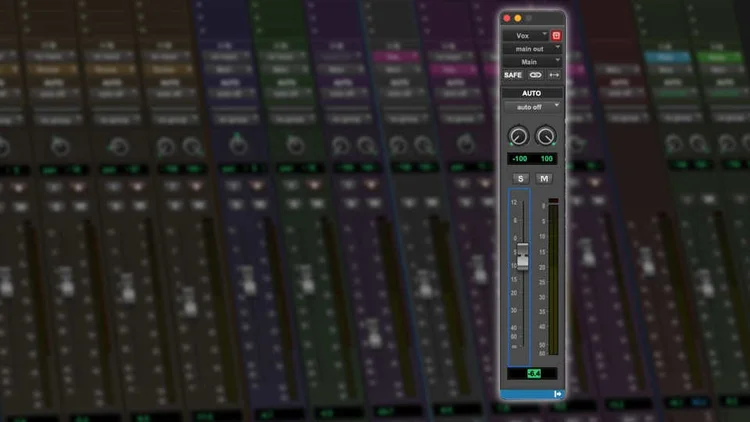
Task: Toggle the pan link chain icon
Action: (535, 75)
